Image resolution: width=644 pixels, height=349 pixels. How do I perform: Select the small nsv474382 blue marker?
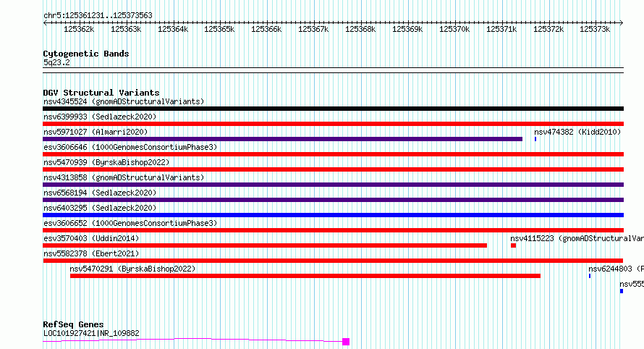pyautogui.click(x=535, y=139)
